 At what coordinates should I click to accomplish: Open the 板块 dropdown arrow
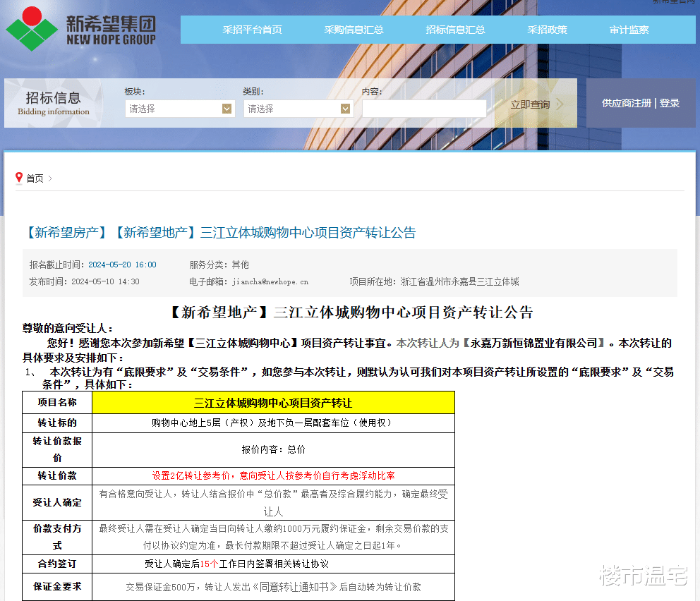[x=227, y=109]
